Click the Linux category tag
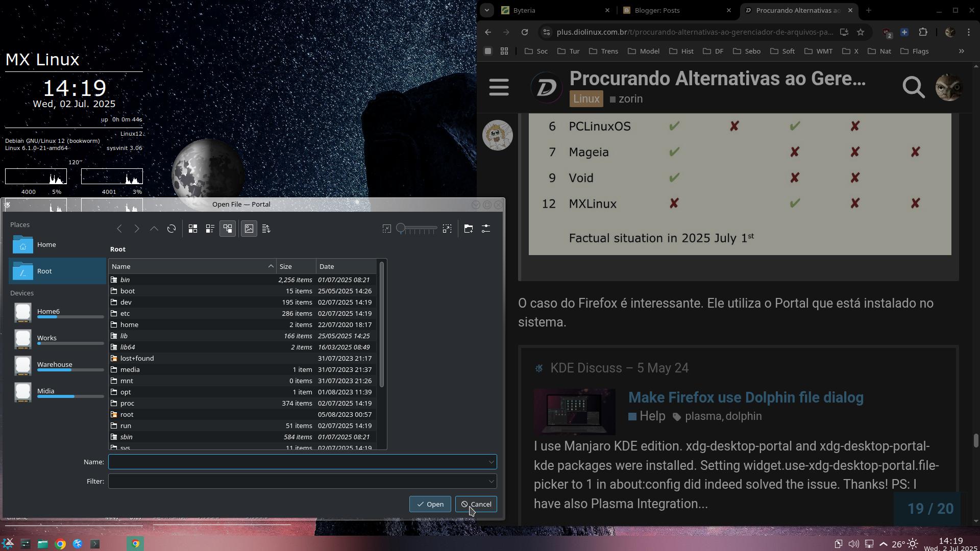The image size is (980, 551). [x=586, y=99]
